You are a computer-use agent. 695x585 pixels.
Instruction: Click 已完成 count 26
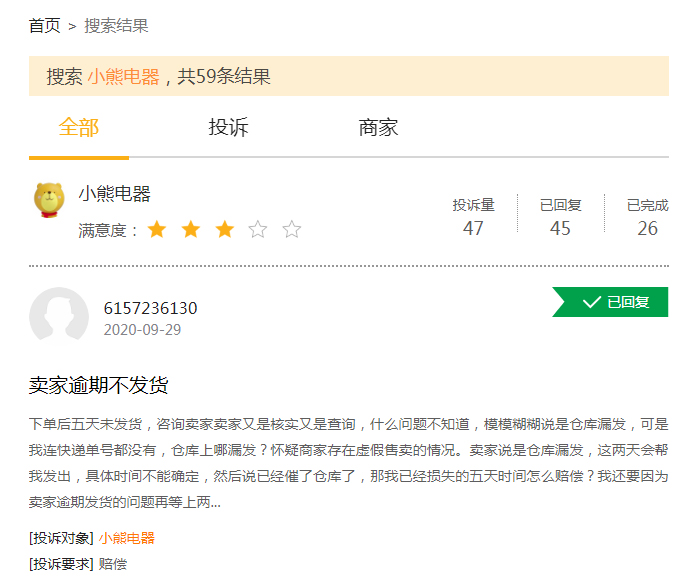tap(648, 228)
